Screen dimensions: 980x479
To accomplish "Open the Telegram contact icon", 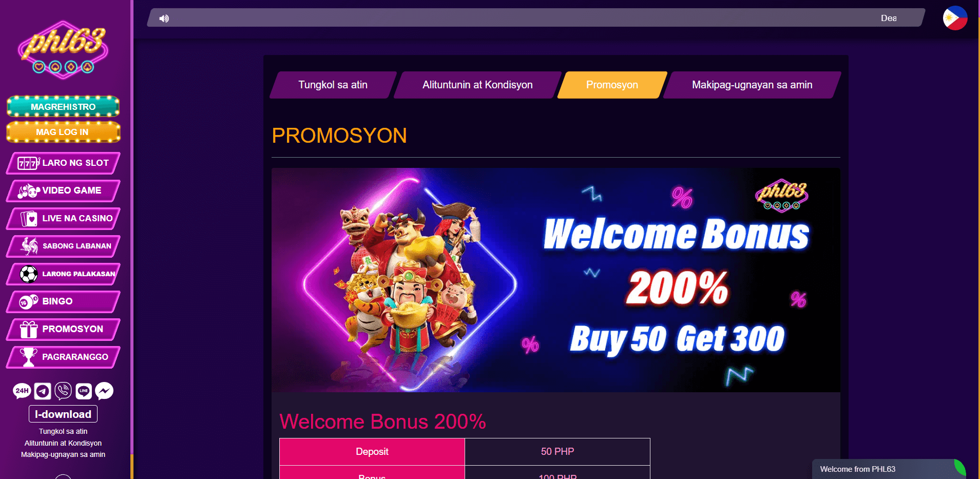I will tap(43, 391).
